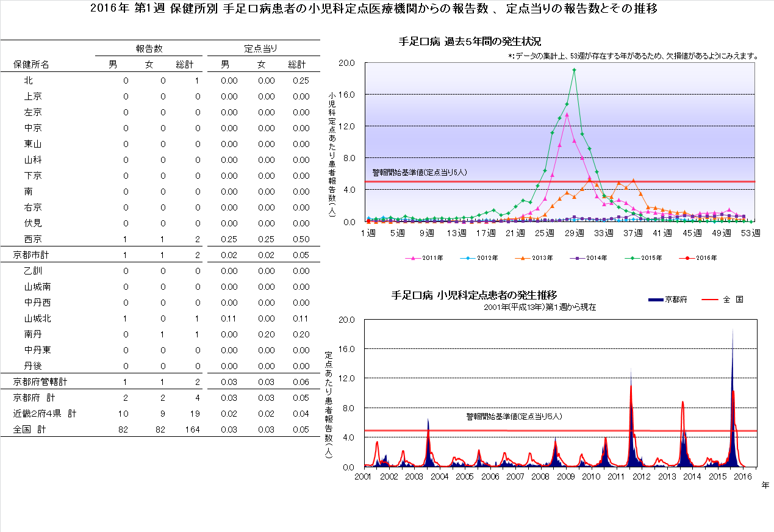Click the 近畿2府4県 計 row label

point(45,414)
